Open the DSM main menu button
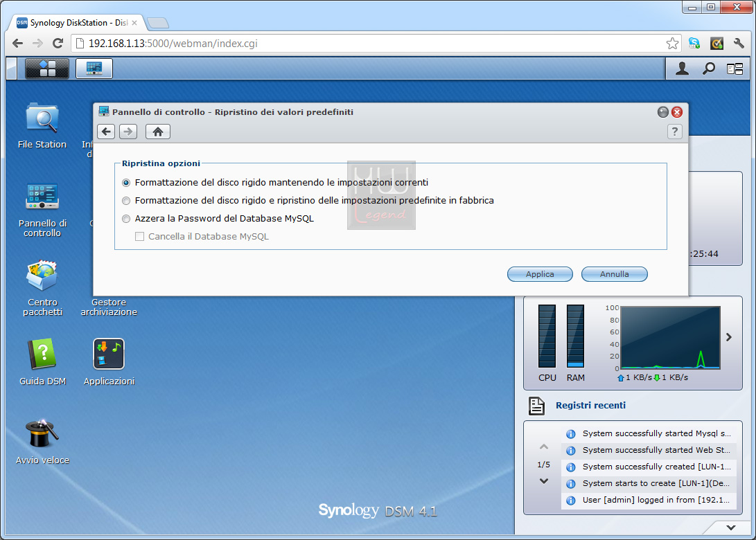The width and height of the screenshot is (756, 540). click(46, 69)
